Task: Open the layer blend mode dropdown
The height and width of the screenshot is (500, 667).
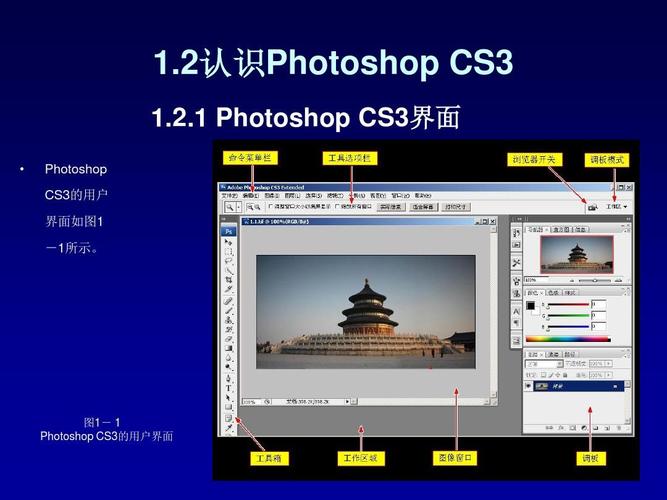Action: [x=544, y=364]
